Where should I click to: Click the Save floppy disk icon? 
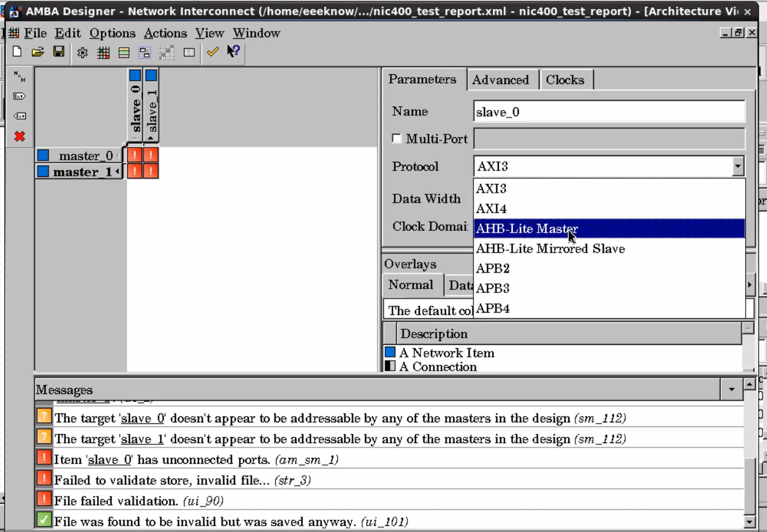[x=58, y=52]
